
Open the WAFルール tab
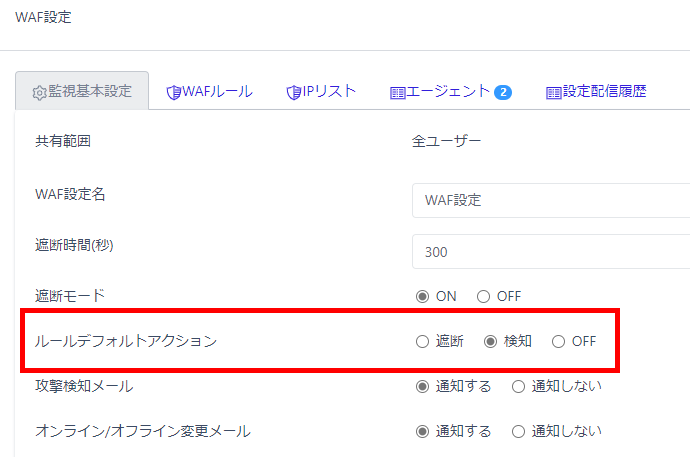216,91
